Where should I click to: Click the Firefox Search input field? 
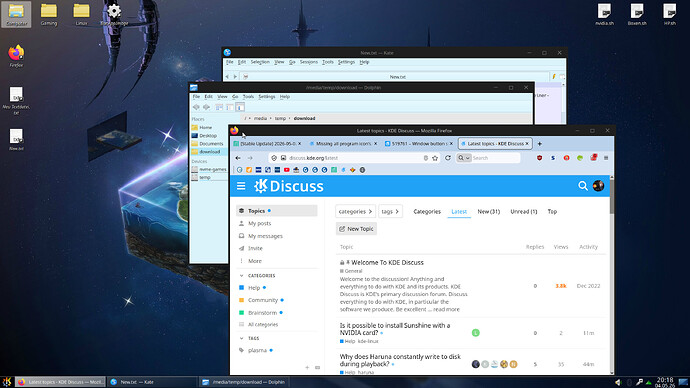click(495, 158)
